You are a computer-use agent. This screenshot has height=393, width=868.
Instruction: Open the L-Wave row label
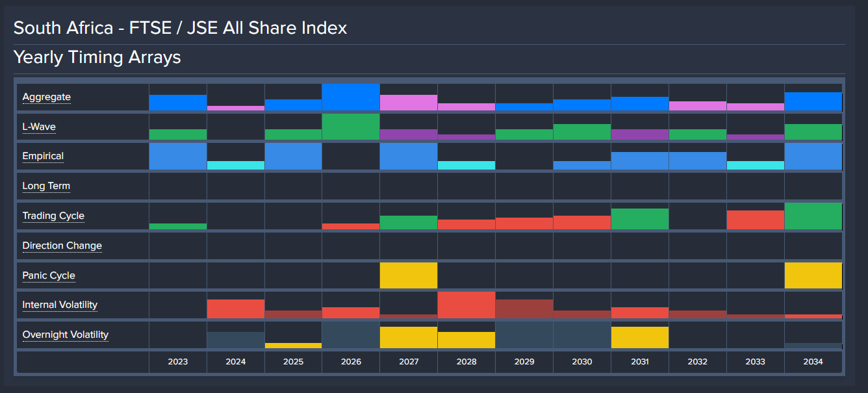(39, 127)
